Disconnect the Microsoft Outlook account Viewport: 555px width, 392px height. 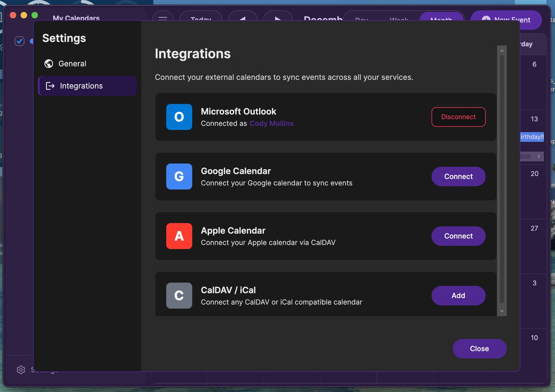point(458,117)
